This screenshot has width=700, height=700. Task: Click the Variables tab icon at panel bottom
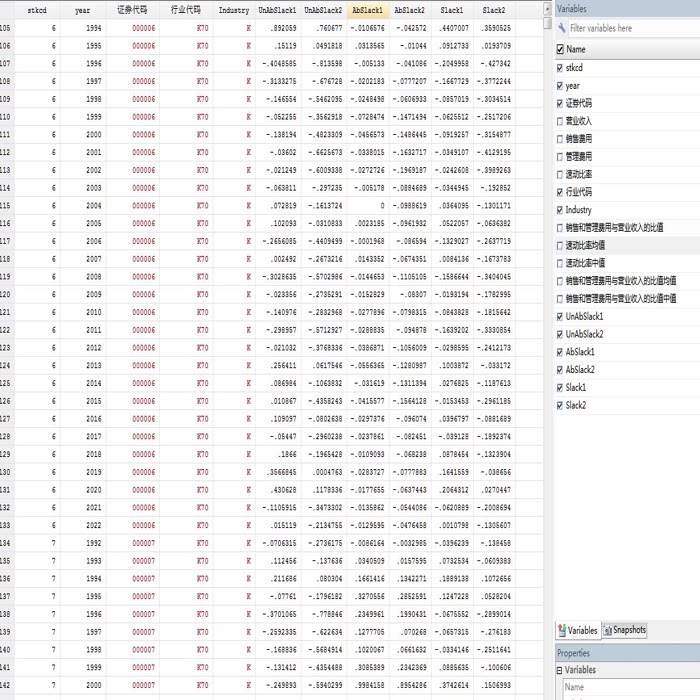(562, 630)
